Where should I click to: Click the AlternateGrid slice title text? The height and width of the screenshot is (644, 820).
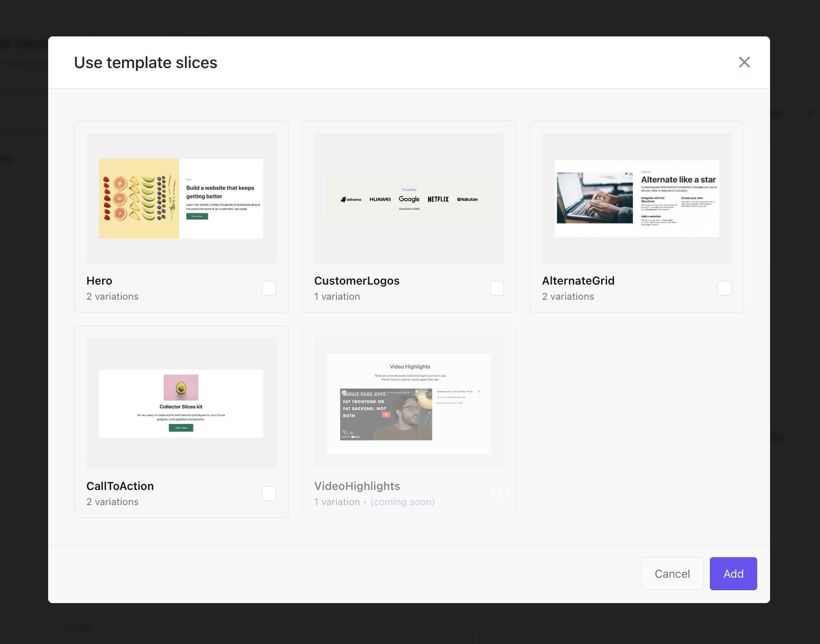point(578,281)
